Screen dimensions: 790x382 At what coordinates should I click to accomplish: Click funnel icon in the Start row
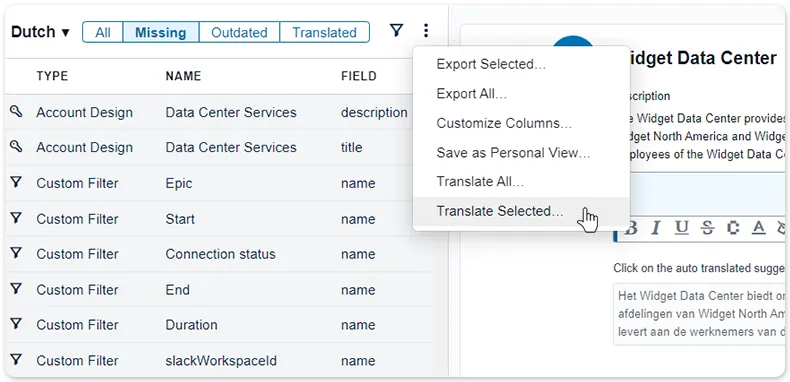[16, 218]
